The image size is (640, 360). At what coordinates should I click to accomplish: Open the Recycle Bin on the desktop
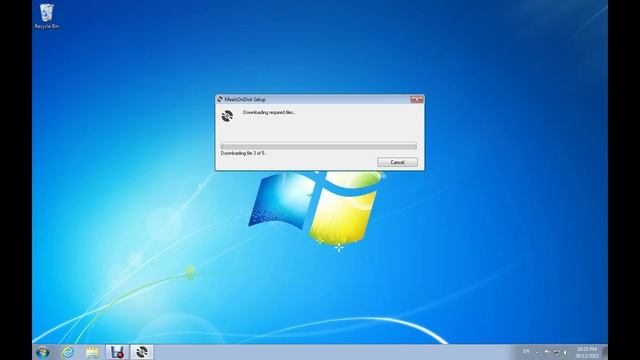coord(47,16)
